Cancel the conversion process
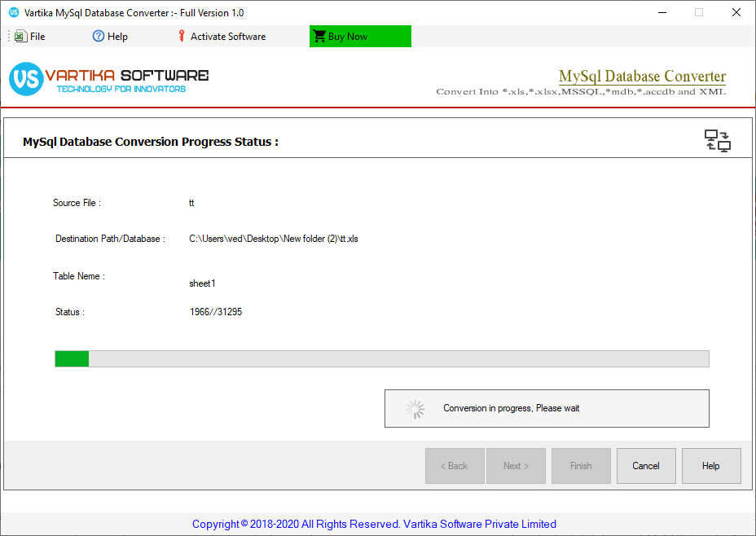This screenshot has width=756, height=536. coord(646,466)
